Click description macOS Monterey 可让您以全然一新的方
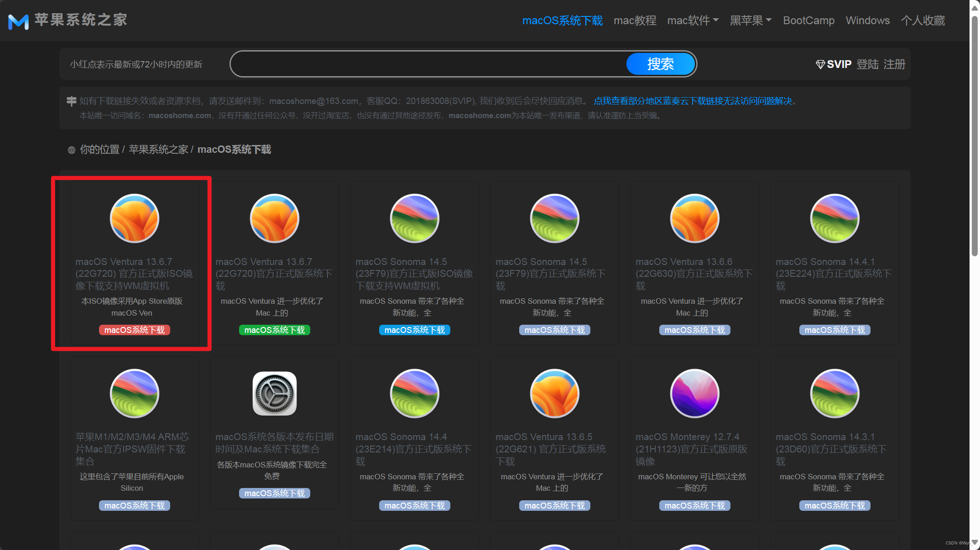This screenshot has width=980, height=550. coord(692,483)
